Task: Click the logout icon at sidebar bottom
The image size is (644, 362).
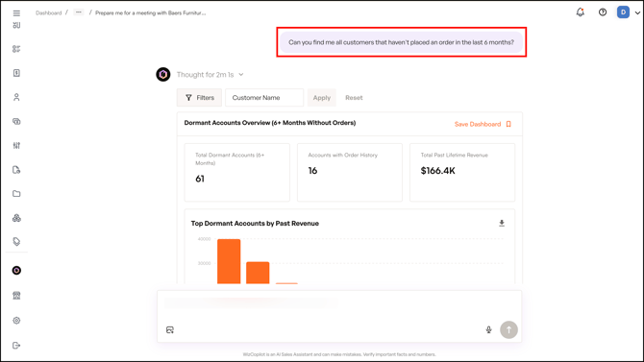Action: (x=16, y=345)
